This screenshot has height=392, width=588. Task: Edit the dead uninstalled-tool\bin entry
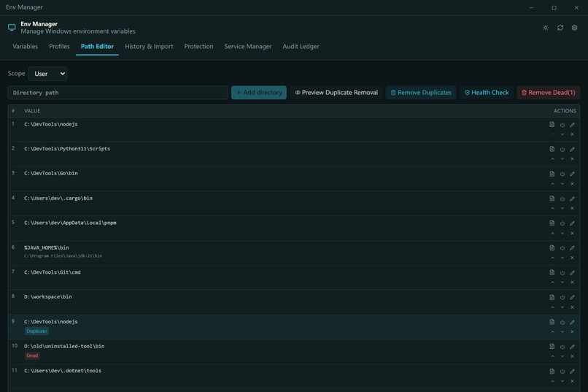[x=572, y=347]
